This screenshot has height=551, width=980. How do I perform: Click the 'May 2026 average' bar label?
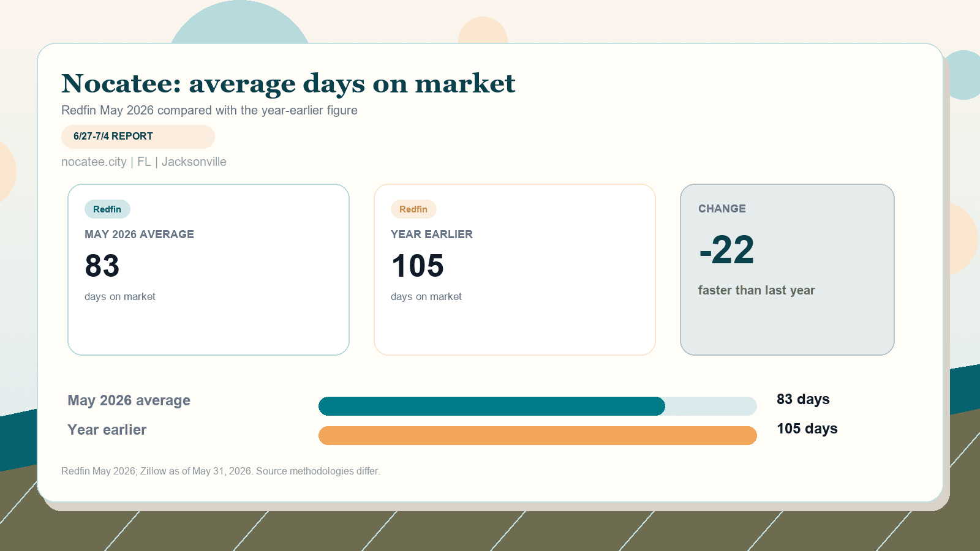[129, 400]
